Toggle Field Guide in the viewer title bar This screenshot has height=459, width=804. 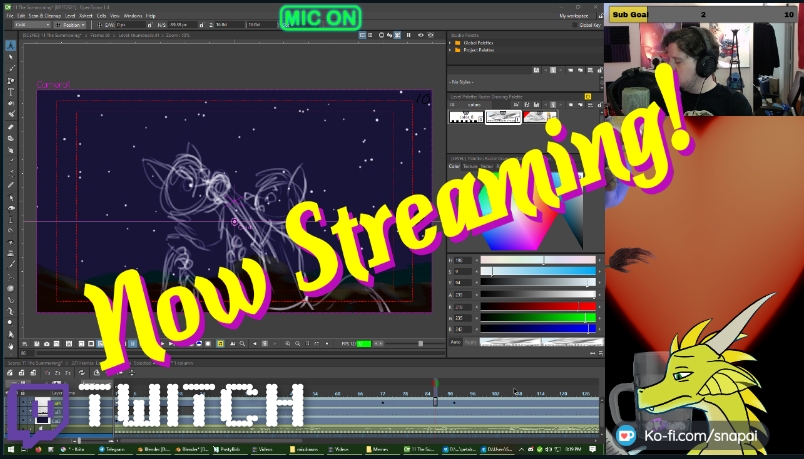tap(370, 35)
